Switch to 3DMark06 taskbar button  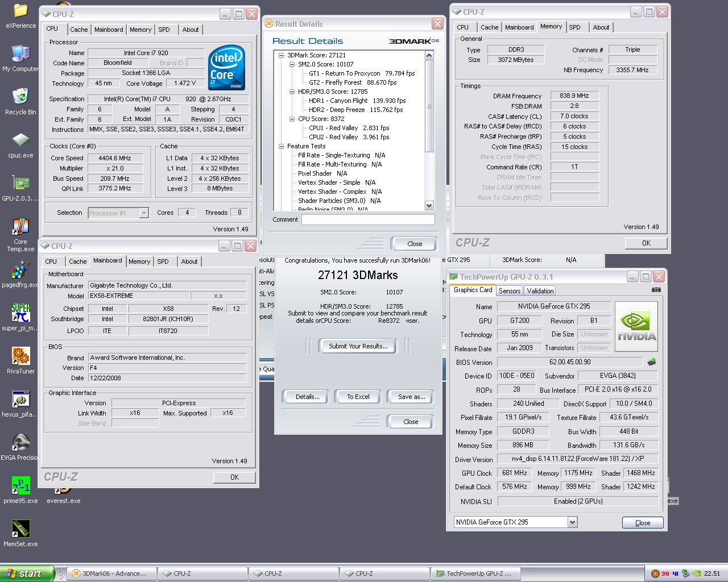pyautogui.click(x=111, y=573)
